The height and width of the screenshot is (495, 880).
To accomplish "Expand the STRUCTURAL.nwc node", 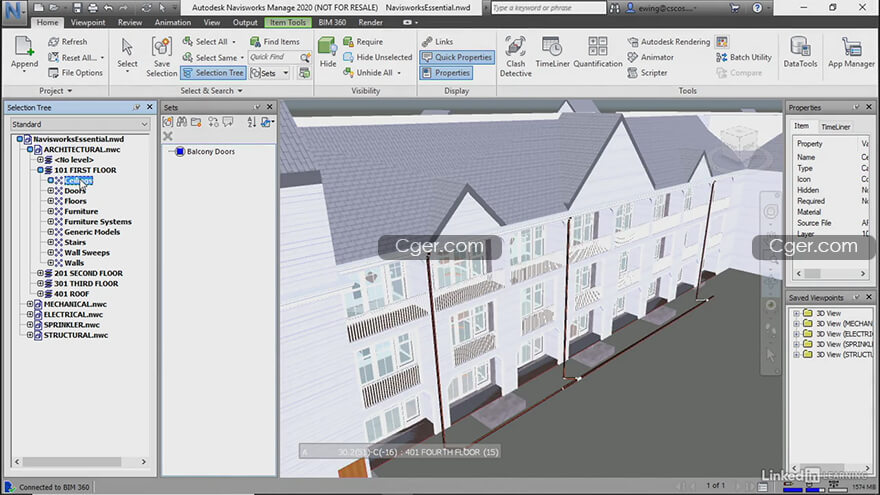I will 30,335.
